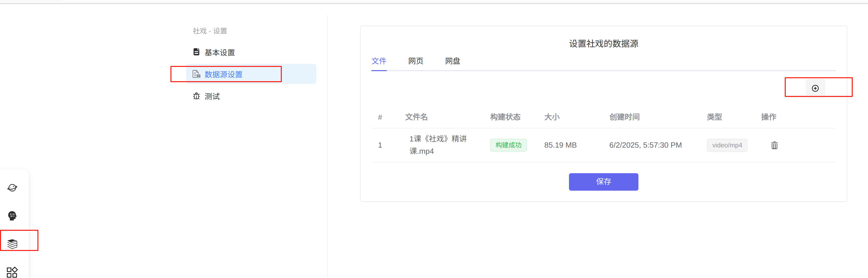Click the file name 1课《社戏》精讲课.mp4
The width and height of the screenshot is (868, 278).
[x=437, y=145]
